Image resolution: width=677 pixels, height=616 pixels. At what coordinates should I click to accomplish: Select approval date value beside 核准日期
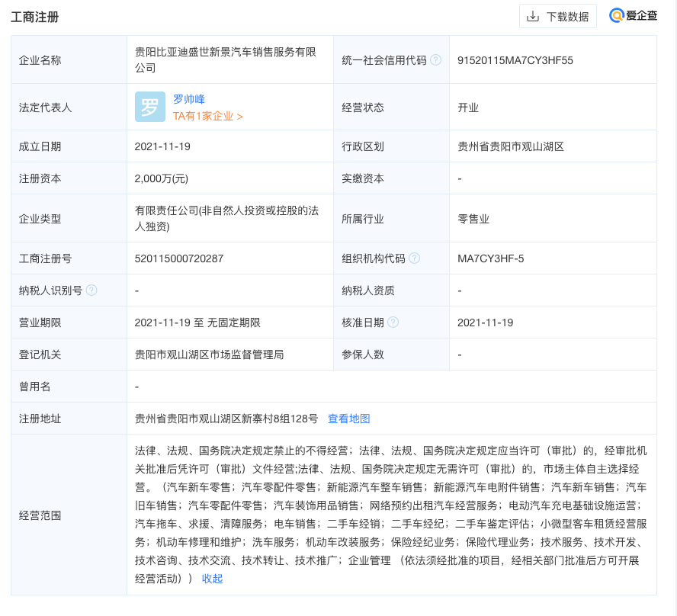tap(485, 322)
